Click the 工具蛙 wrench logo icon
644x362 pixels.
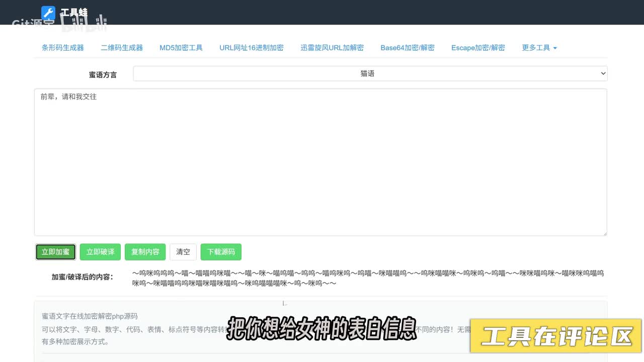click(x=48, y=13)
